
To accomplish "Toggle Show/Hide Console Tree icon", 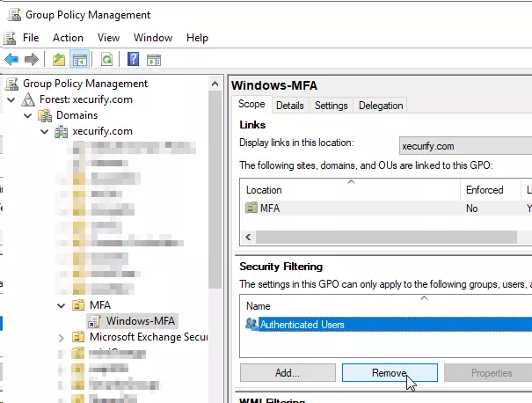I will [80, 60].
